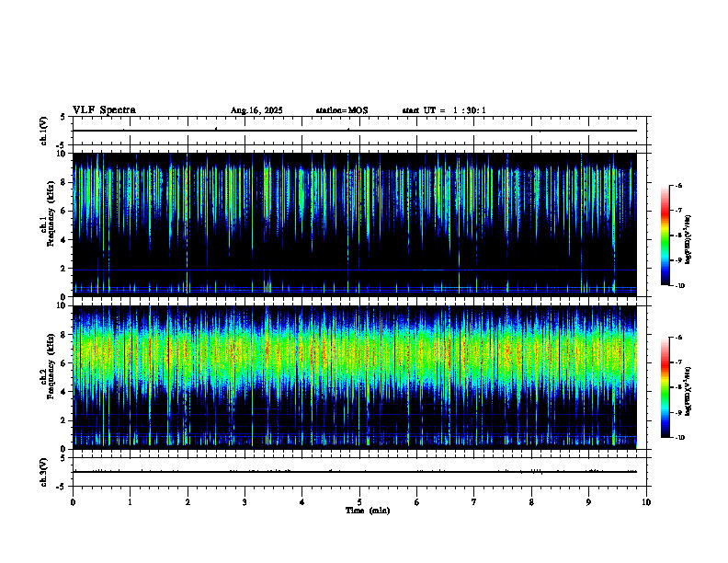Click the time axis tick label '5'
Viewport: 728px width, 563px height.
point(359,502)
